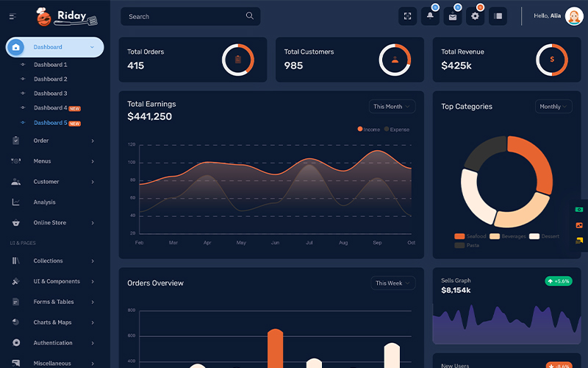Click the sidebar layout panel icon
This screenshot has width=588, height=368.
(x=498, y=16)
